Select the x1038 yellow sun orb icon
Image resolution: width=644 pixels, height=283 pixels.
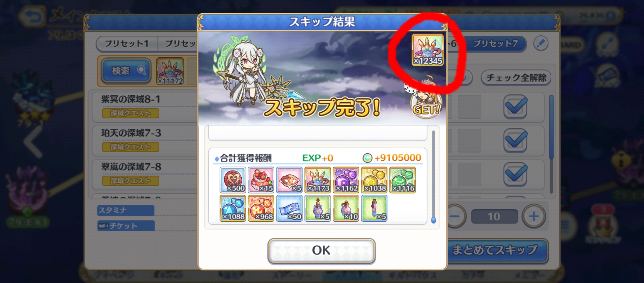click(374, 180)
